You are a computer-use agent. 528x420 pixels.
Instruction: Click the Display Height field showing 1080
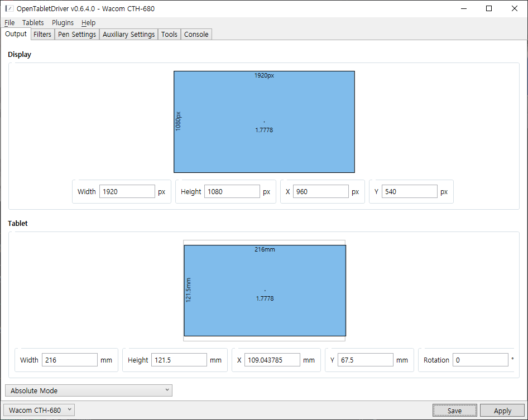coord(232,191)
